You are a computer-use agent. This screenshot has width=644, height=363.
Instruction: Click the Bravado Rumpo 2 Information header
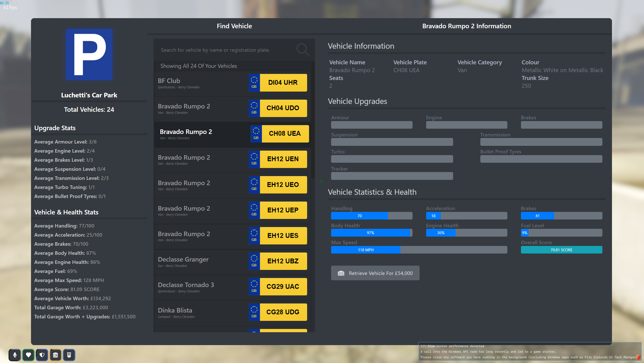466,26
